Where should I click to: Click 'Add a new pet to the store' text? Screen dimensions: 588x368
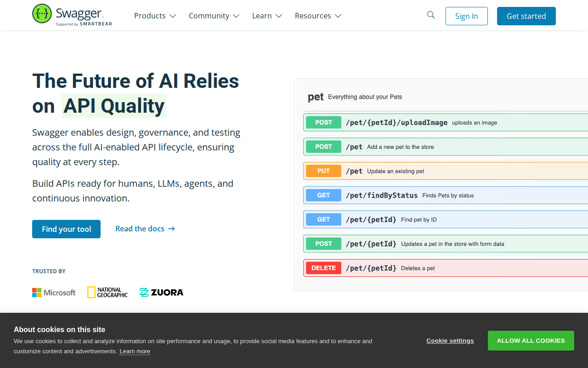tap(401, 147)
